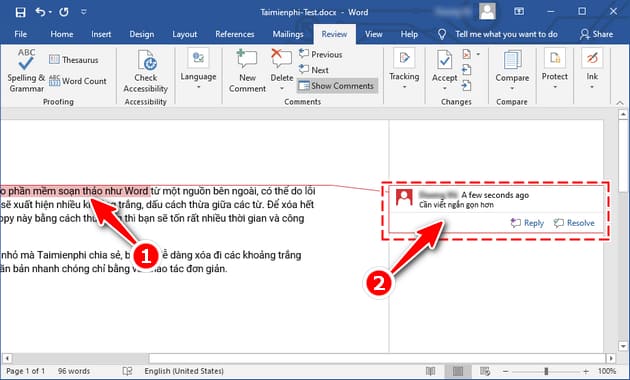Accept the tracked change
Image resolution: width=630 pixels, height=380 pixels.
pyautogui.click(x=444, y=64)
